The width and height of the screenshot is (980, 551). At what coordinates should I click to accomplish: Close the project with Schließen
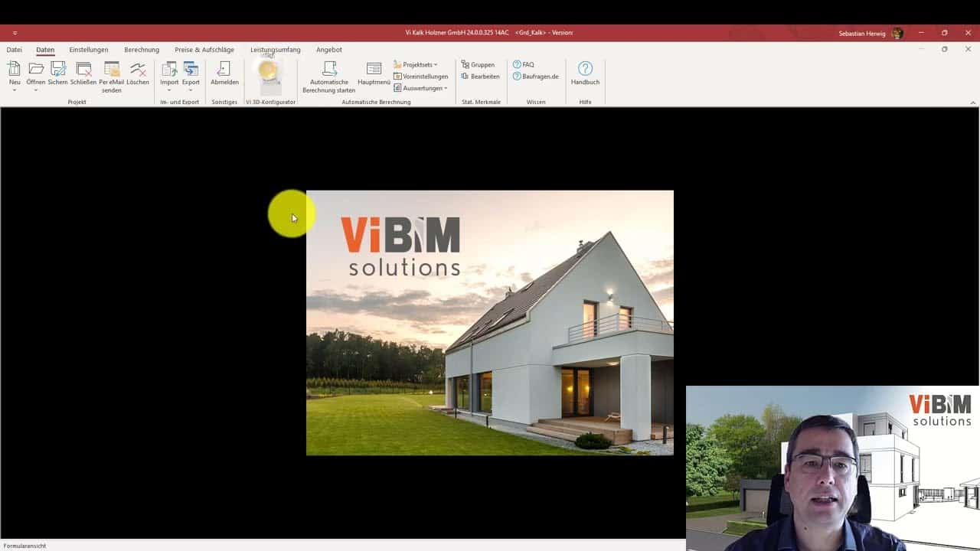tap(83, 73)
